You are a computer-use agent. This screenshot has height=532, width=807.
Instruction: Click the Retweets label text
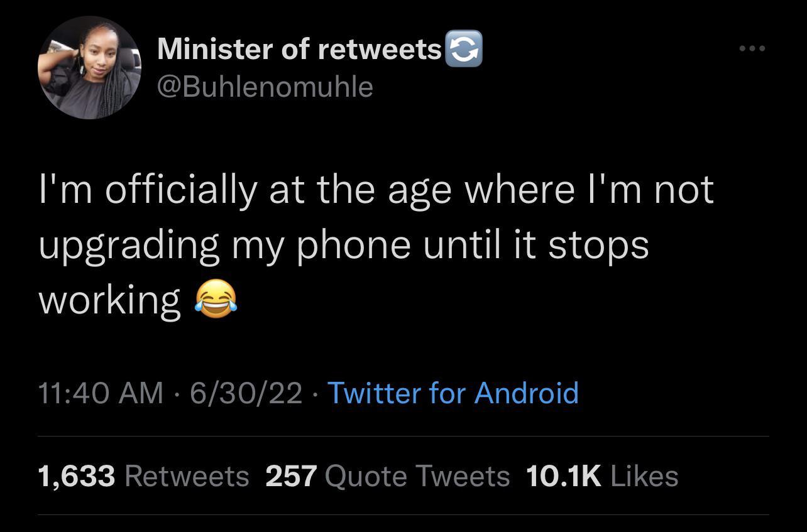(186, 476)
